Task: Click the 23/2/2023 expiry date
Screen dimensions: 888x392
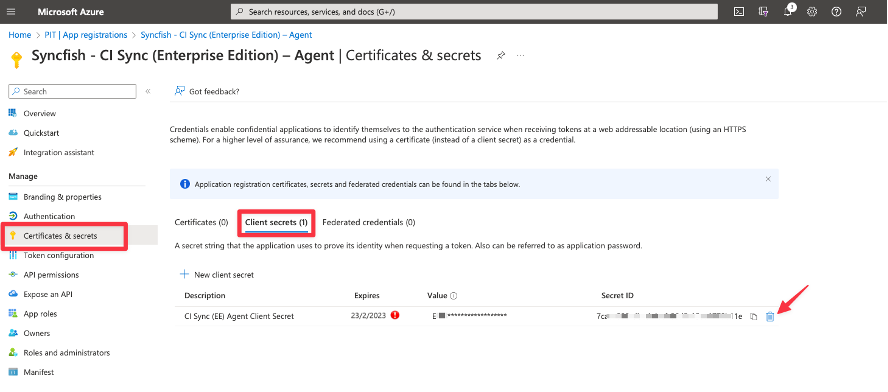Action: coord(368,316)
